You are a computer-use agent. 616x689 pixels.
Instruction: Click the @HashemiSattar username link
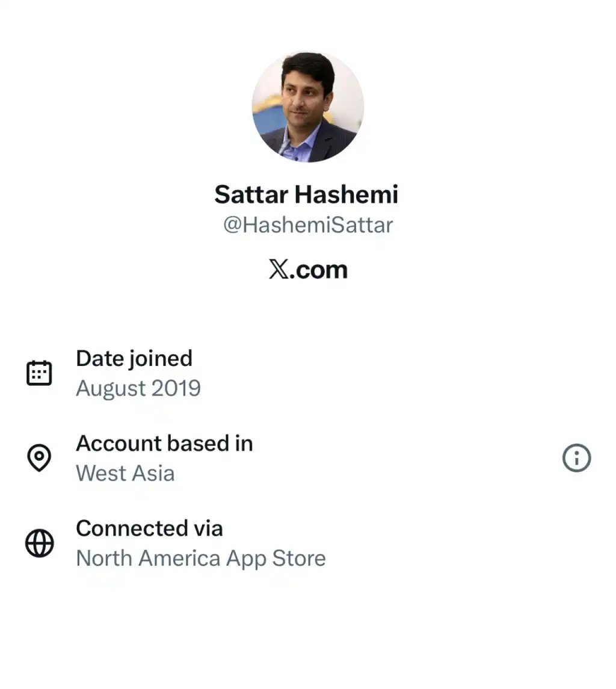pyautogui.click(x=308, y=224)
